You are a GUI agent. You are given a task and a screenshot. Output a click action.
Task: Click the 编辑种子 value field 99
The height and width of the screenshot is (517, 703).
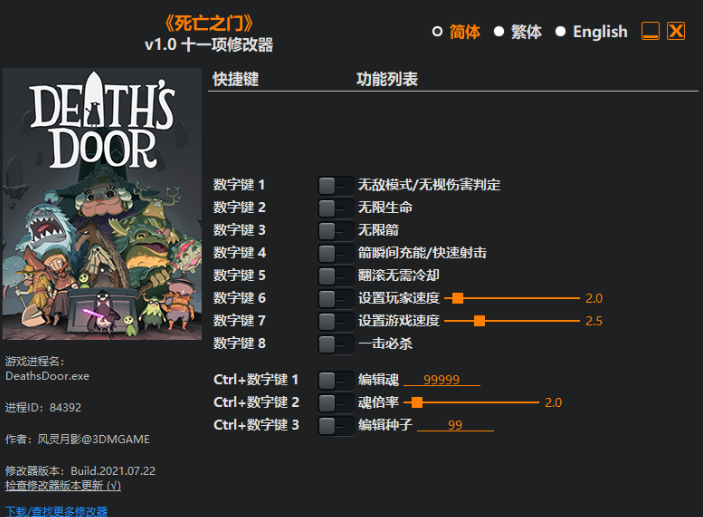tap(455, 425)
